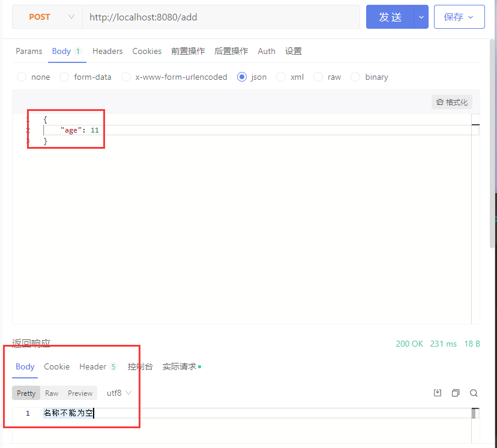Open search in the response panel

pyautogui.click(x=474, y=393)
